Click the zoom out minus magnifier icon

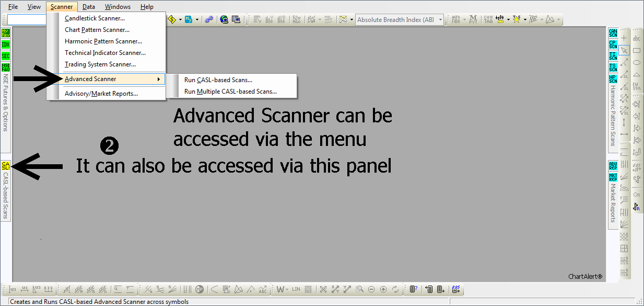pyautogui.click(x=371, y=289)
